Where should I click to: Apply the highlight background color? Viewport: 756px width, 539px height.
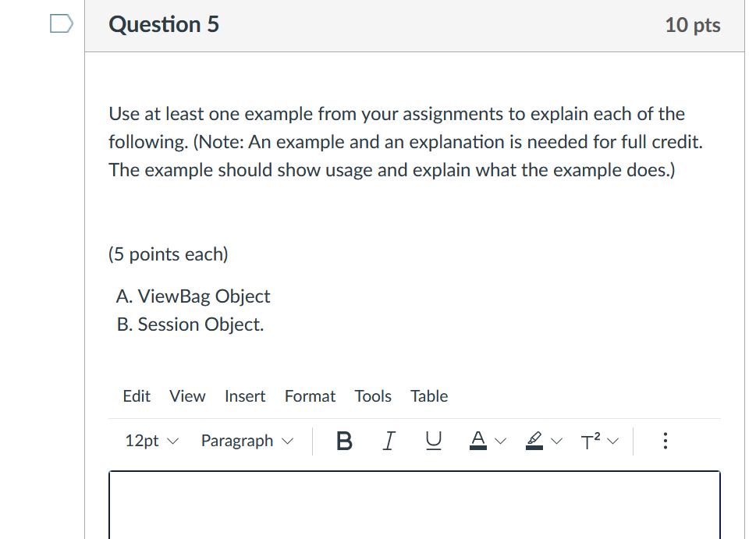(x=534, y=440)
